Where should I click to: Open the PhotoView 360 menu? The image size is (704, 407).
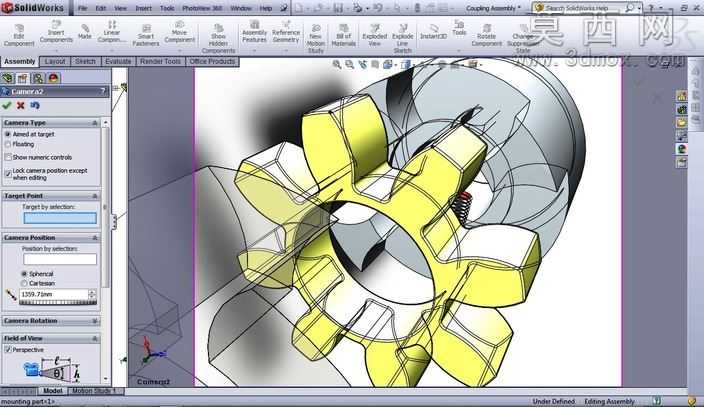pos(202,8)
